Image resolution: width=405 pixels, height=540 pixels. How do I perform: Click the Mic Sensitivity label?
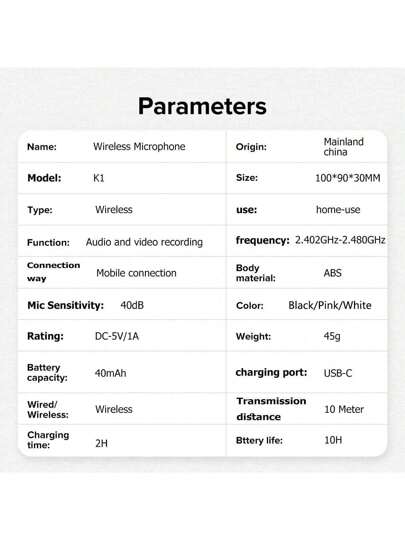click(x=65, y=305)
